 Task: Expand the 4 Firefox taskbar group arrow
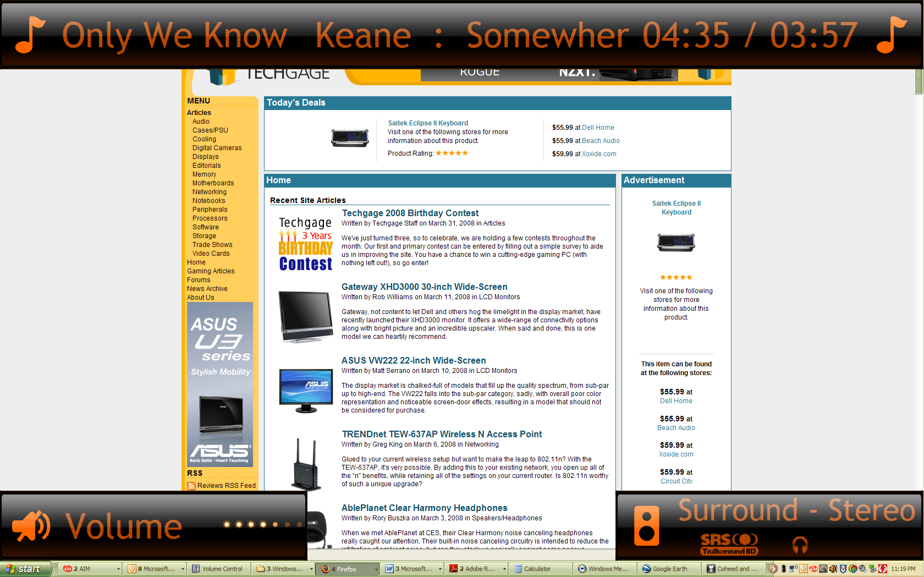376,569
